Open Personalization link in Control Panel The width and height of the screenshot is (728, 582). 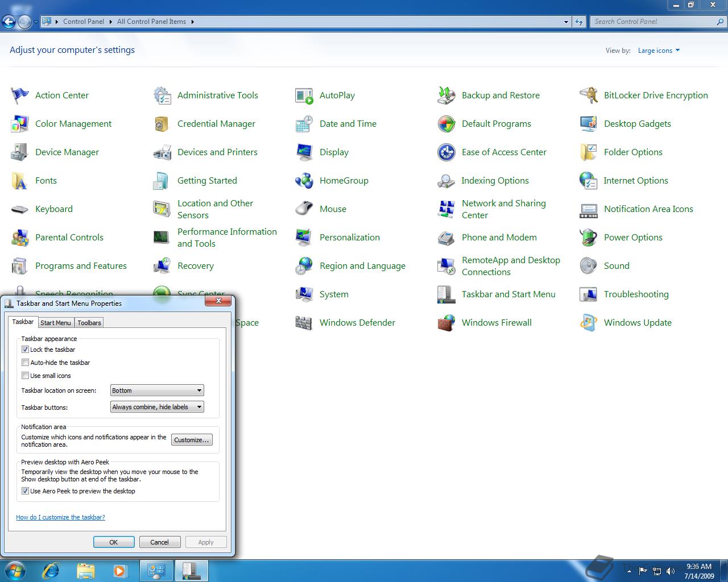tap(350, 238)
